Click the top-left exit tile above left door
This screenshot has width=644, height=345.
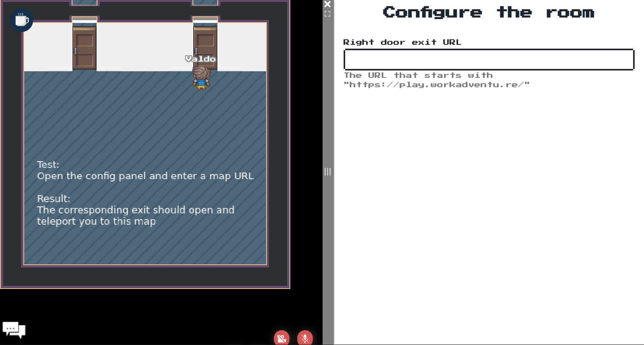[x=85, y=3]
